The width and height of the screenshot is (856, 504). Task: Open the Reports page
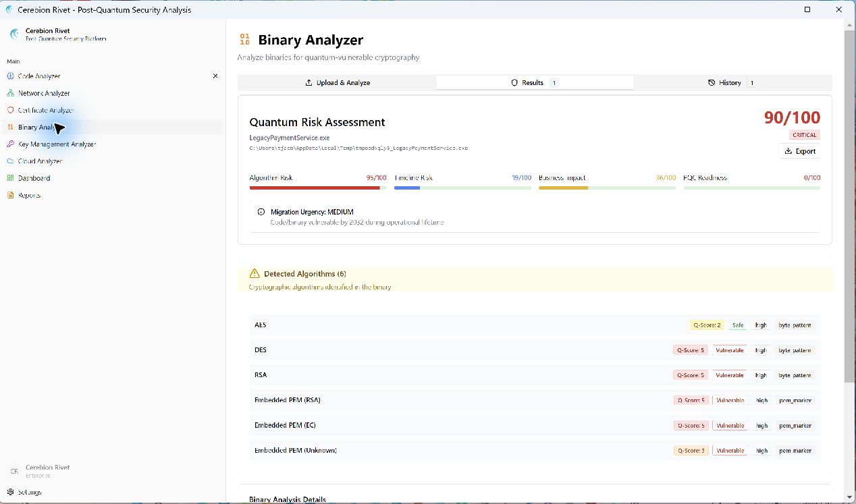tap(111, 195)
